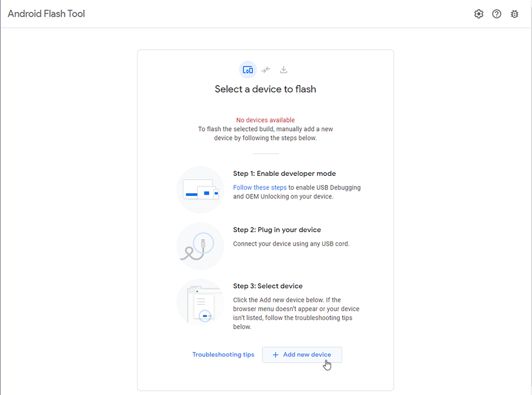The width and height of the screenshot is (532, 395).
Task: Click the 'Step 1: Enable developer mode' heading
Action: (x=284, y=174)
